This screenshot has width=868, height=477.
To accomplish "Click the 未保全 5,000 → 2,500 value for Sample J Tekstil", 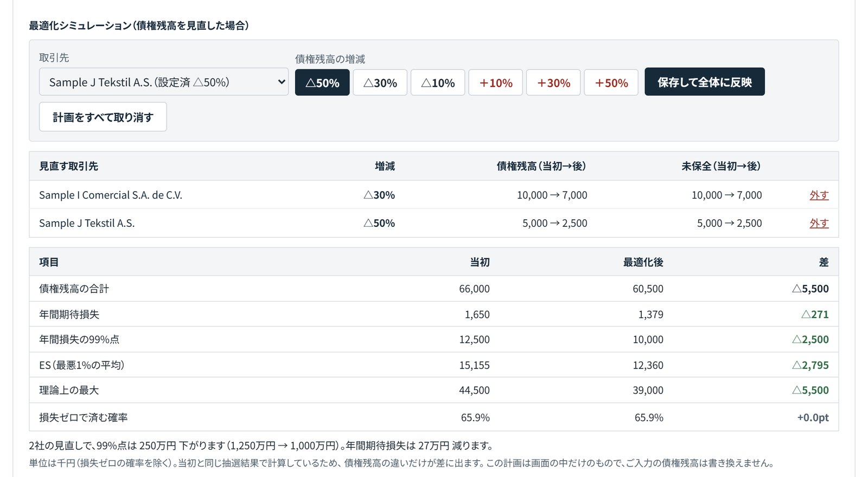I will pyautogui.click(x=729, y=223).
